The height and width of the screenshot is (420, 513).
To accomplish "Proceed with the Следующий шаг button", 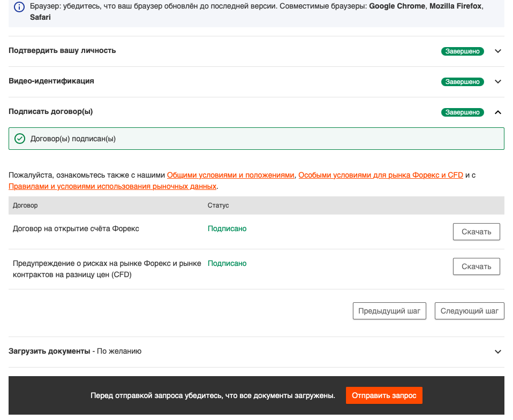I will click(469, 311).
